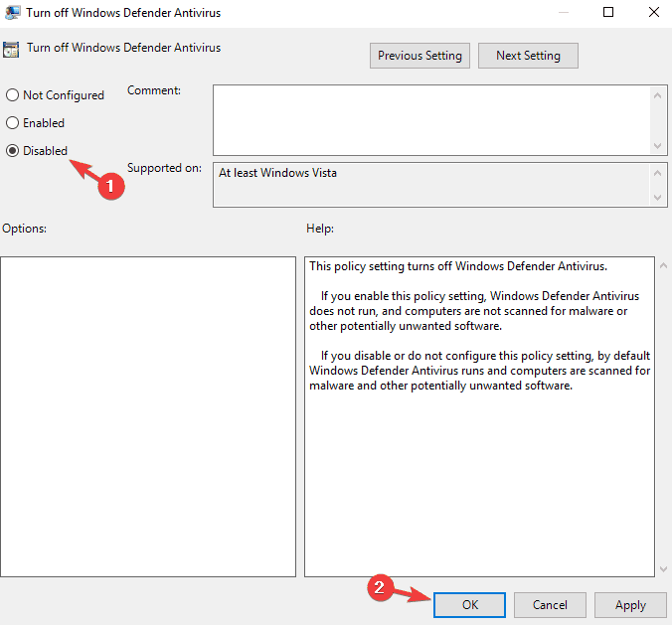
Task: Click the title bar window icon
Action: (x=12, y=13)
